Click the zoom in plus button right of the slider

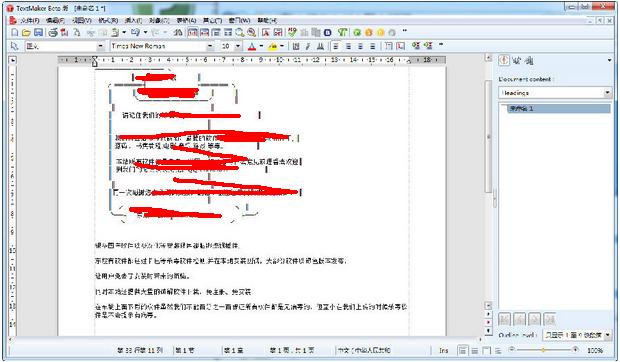tap(576, 349)
